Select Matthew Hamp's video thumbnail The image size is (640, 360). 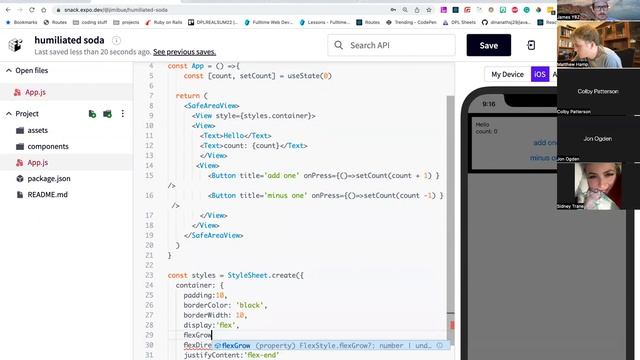click(598, 44)
